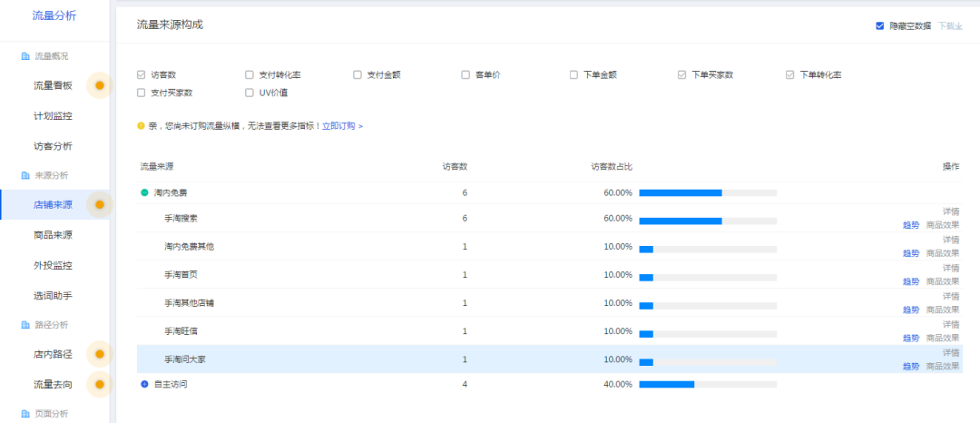Select the 手淘旺信 table row
This screenshot has height=423, width=980.
454,331
